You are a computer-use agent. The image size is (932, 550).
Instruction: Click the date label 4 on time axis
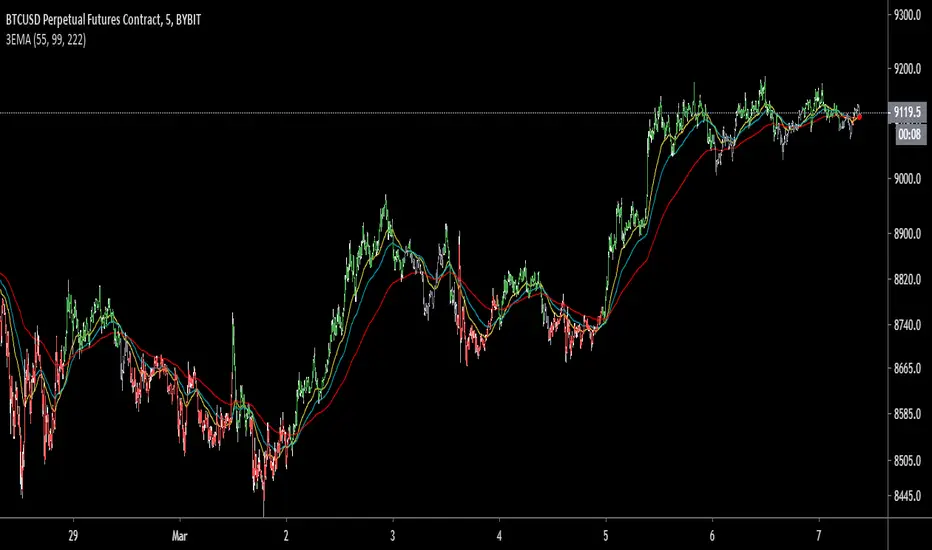click(x=499, y=536)
